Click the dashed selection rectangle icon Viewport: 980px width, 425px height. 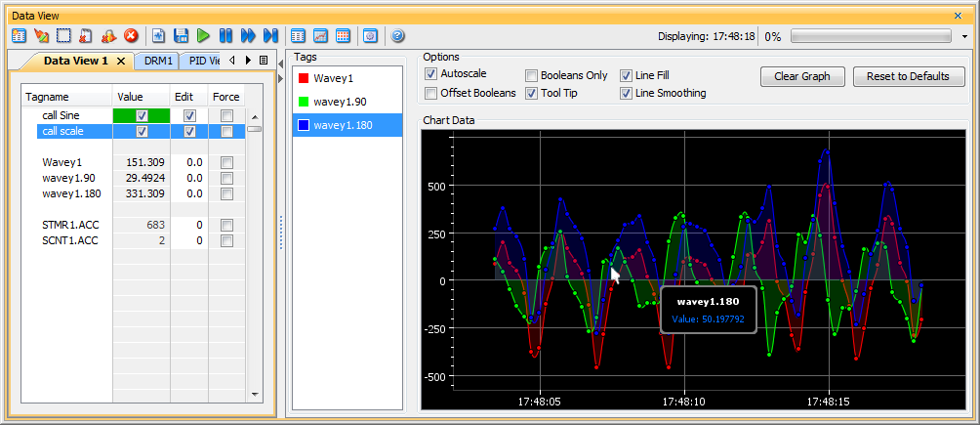(x=63, y=36)
